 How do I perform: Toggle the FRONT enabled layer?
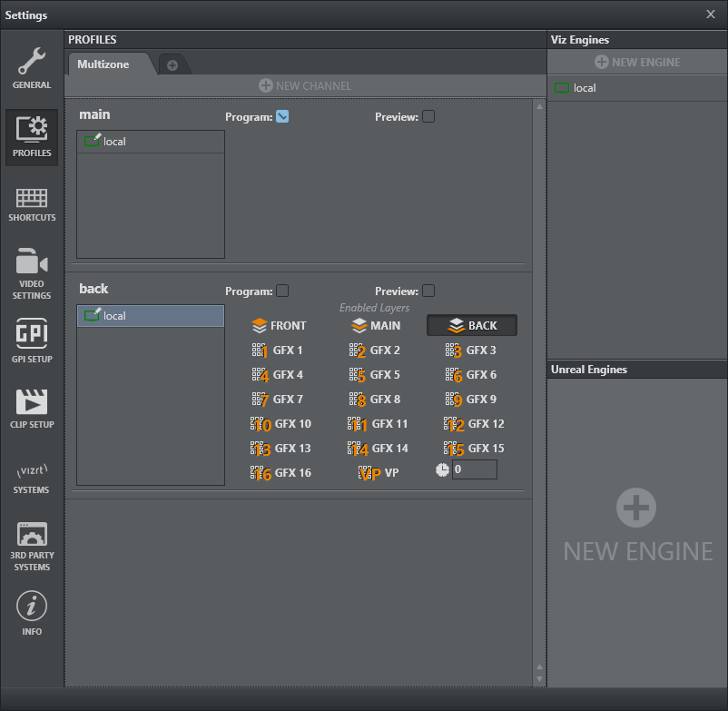click(x=279, y=325)
